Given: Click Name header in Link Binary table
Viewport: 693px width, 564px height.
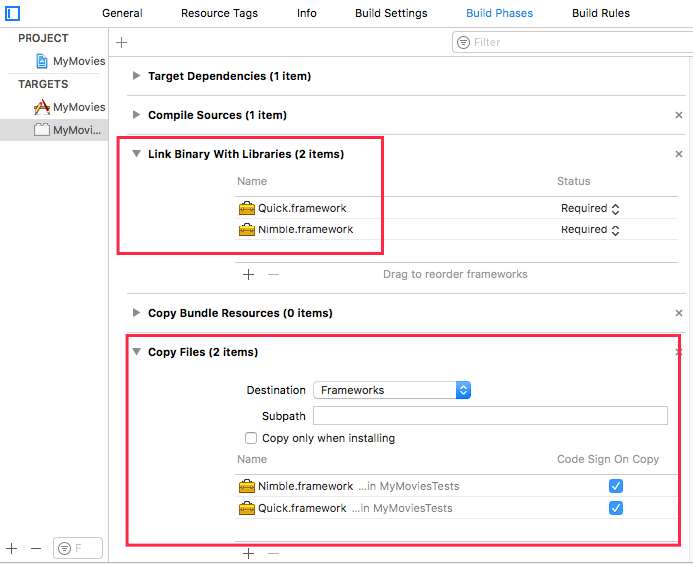Looking at the screenshot, I should [x=252, y=181].
